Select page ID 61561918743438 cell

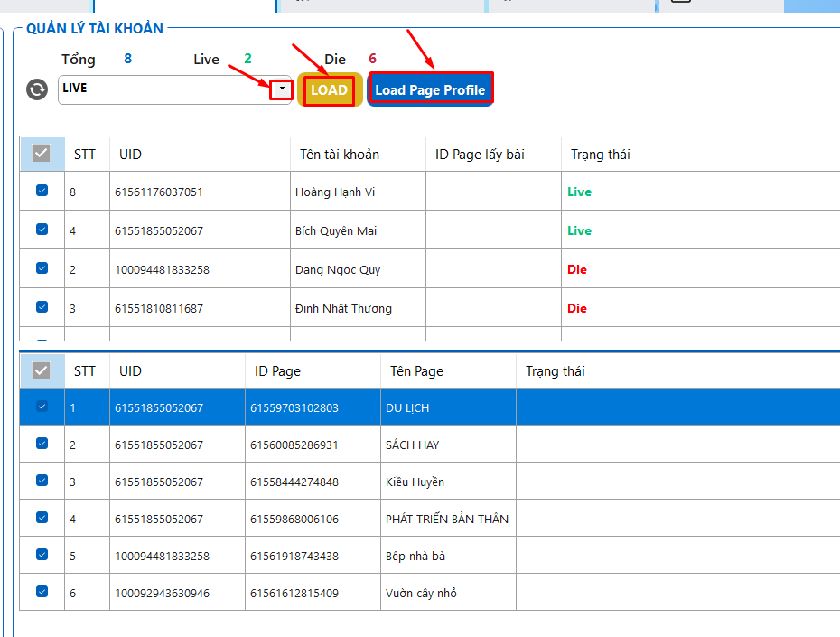313,555
